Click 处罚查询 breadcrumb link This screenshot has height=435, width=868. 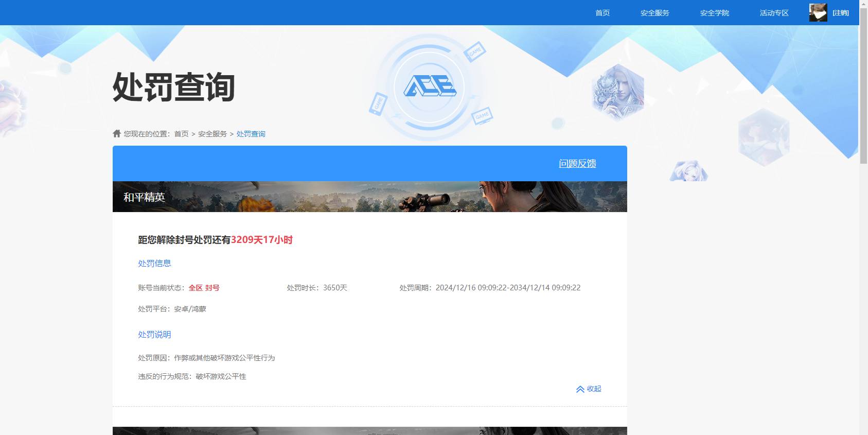pyautogui.click(x=251, y=134)
